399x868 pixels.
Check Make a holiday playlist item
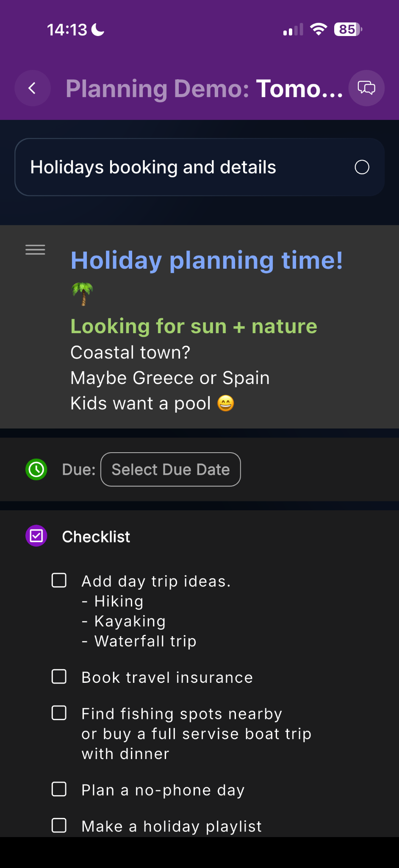click(x=59, y=826)
